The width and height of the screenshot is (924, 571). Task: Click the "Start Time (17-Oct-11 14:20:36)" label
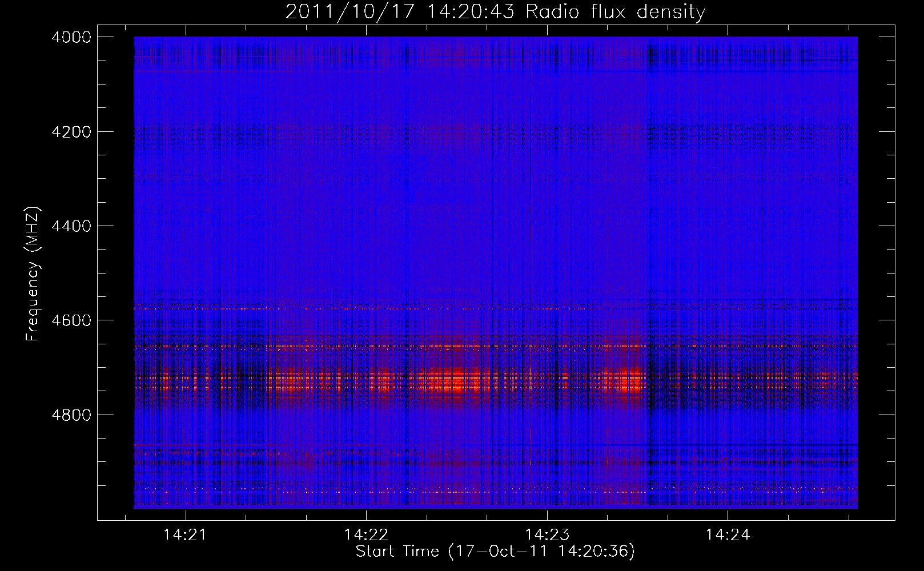click(495, 552)
